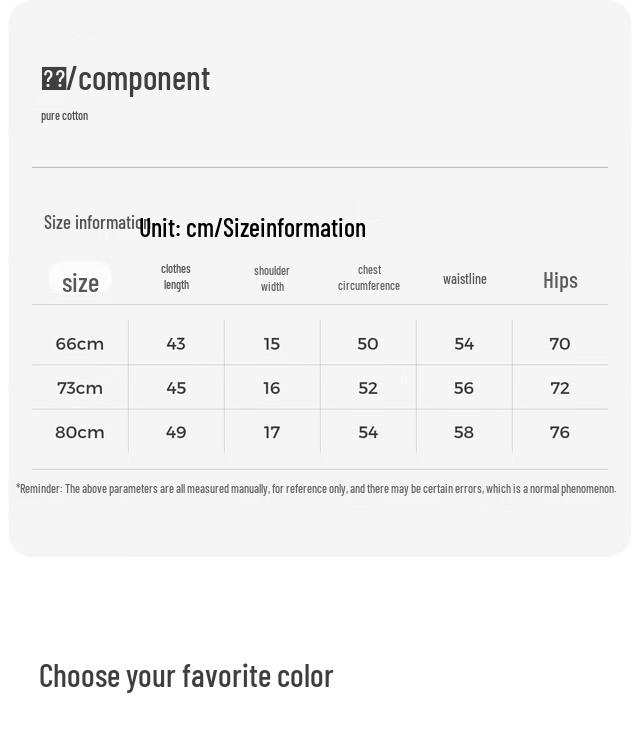Screen dimensions: 640x746
Task: Click the component heading text
Action: pos(126,79)
